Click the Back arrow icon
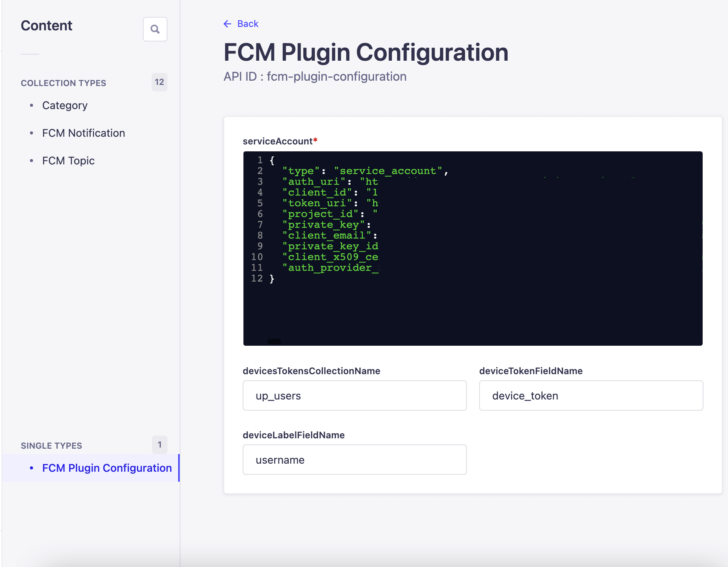This screenshot has width=728, height=567. tap(227, 24)
